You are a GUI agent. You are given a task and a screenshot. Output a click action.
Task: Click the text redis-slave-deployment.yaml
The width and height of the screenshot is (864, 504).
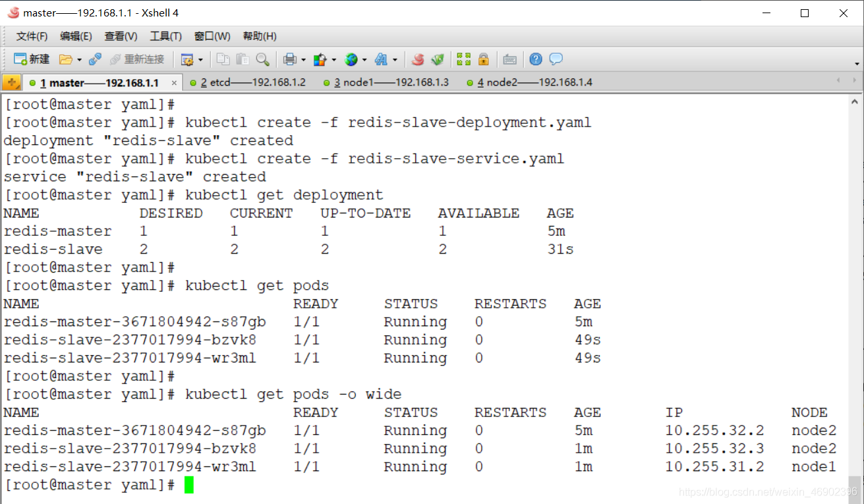pyautogui.click(x=470, y=123)
